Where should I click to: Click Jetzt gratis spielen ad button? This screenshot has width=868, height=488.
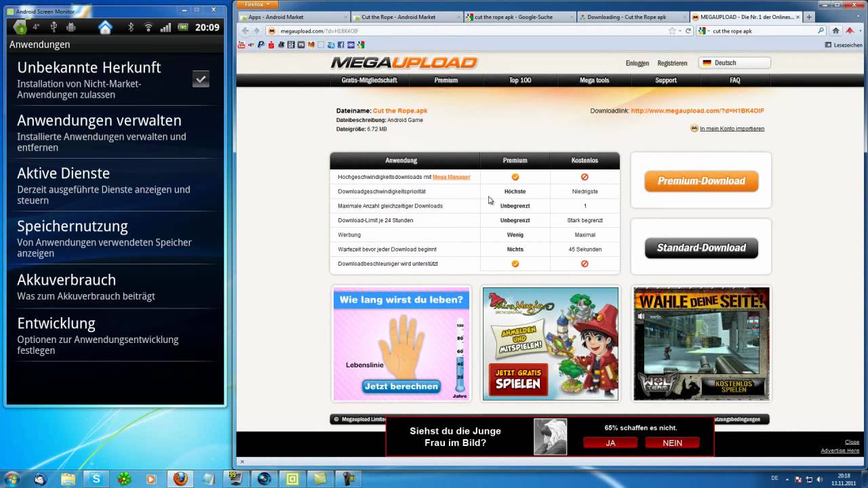[x=518, y=379]
